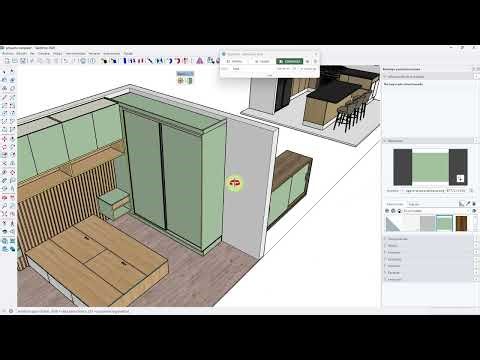Screen dimensions: 480x360
Task: Switch to the Edición materials tab
Action: [x=414, y=204]
